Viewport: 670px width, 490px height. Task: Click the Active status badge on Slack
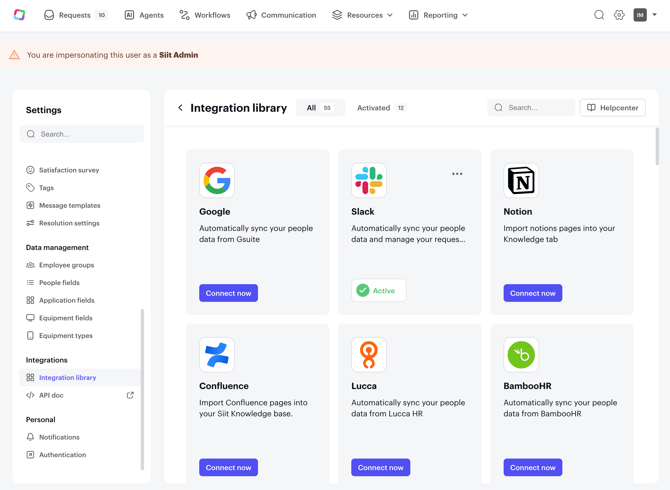(x=378, y=291)
